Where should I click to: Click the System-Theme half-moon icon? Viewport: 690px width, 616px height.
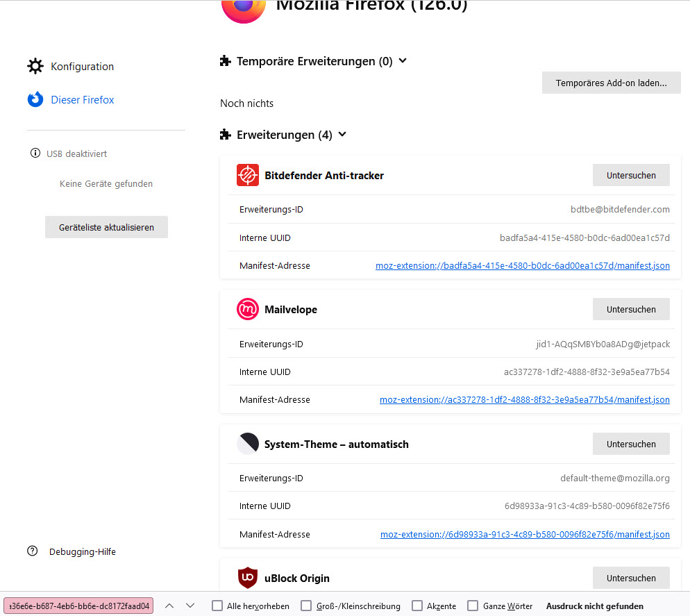click(x=248, y=444)
